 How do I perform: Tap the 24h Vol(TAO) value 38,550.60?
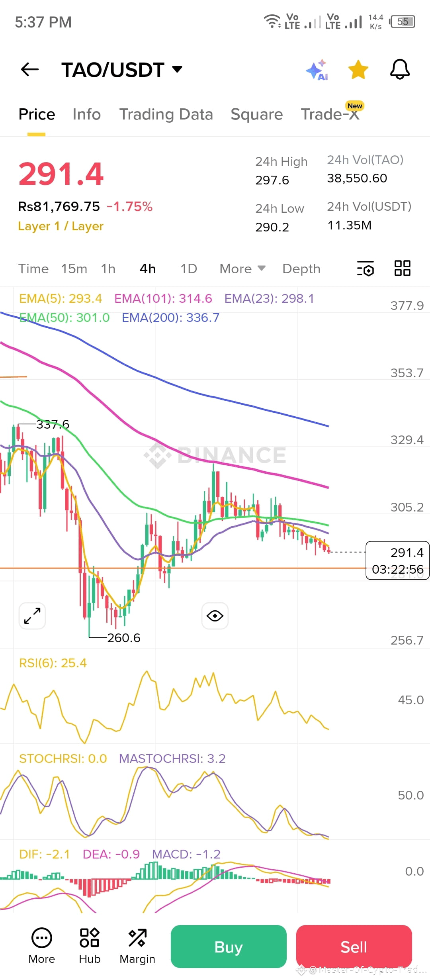(357, 178)
